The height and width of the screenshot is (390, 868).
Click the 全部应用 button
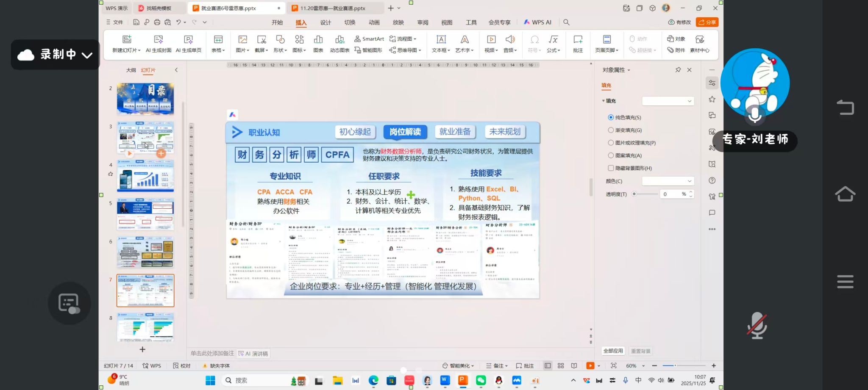point(613,351)
